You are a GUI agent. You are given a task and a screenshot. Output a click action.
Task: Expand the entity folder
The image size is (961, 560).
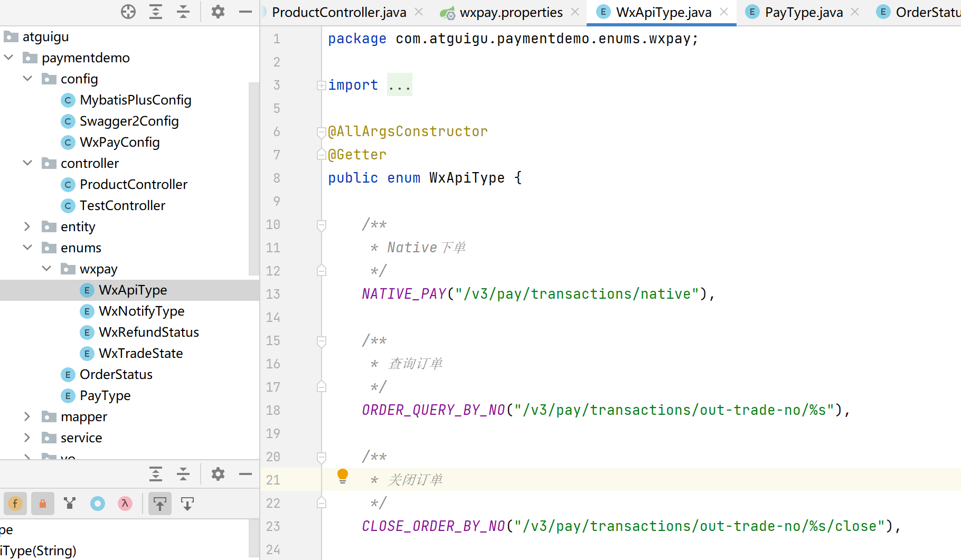[28, 226]
